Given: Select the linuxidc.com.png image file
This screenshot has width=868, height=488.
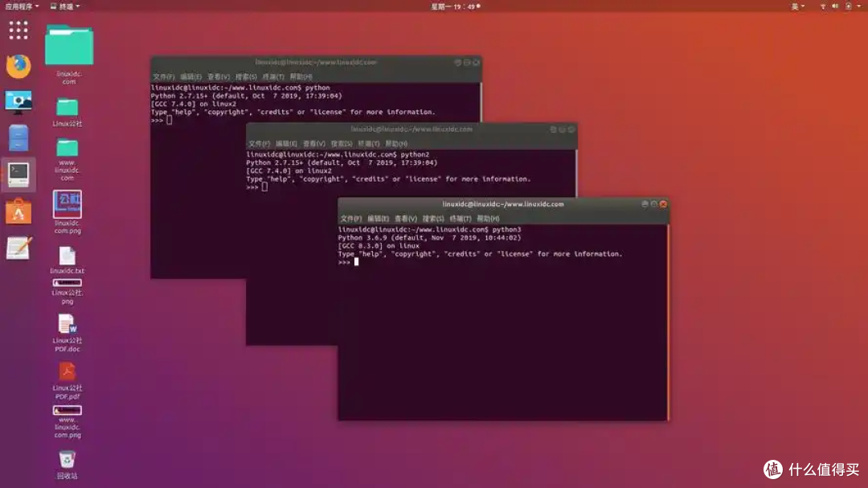Looking at the screenshot, I should point(67,212).
